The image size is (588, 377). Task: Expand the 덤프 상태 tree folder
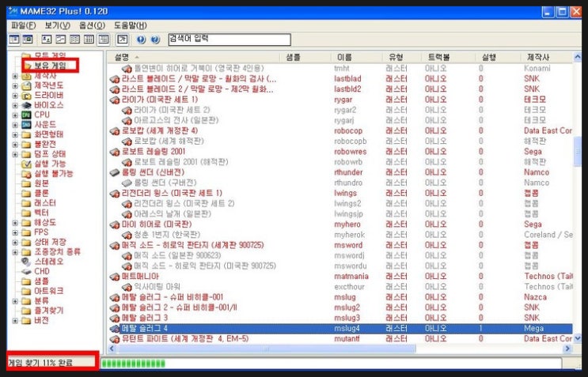[x=15, y=154]
